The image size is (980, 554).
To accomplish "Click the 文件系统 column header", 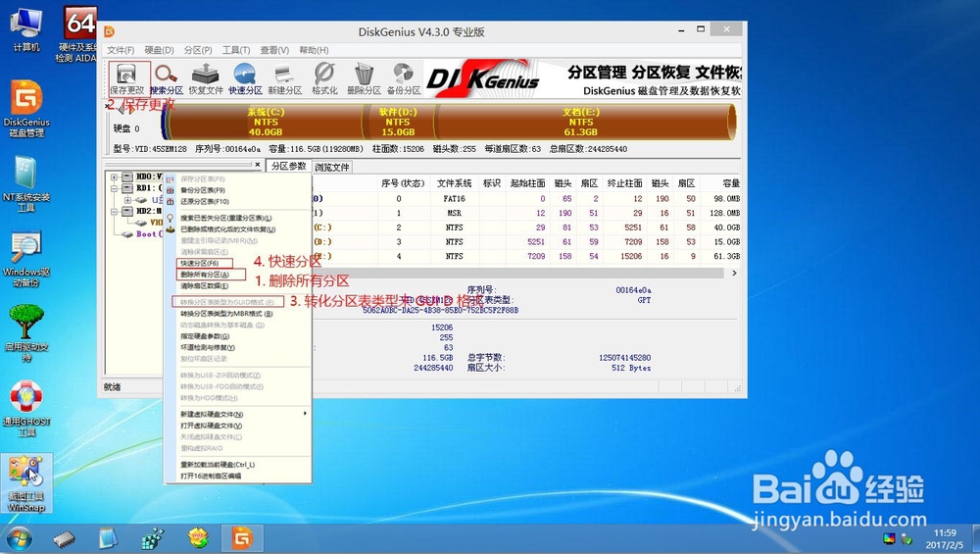I will click(x=455, y=183).
